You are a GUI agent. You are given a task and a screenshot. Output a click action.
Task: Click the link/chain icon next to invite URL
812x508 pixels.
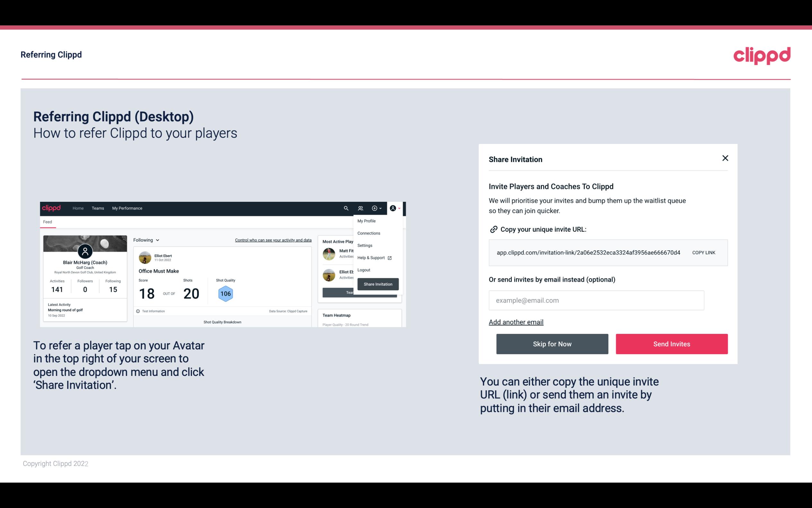click(x=493, y=229)
